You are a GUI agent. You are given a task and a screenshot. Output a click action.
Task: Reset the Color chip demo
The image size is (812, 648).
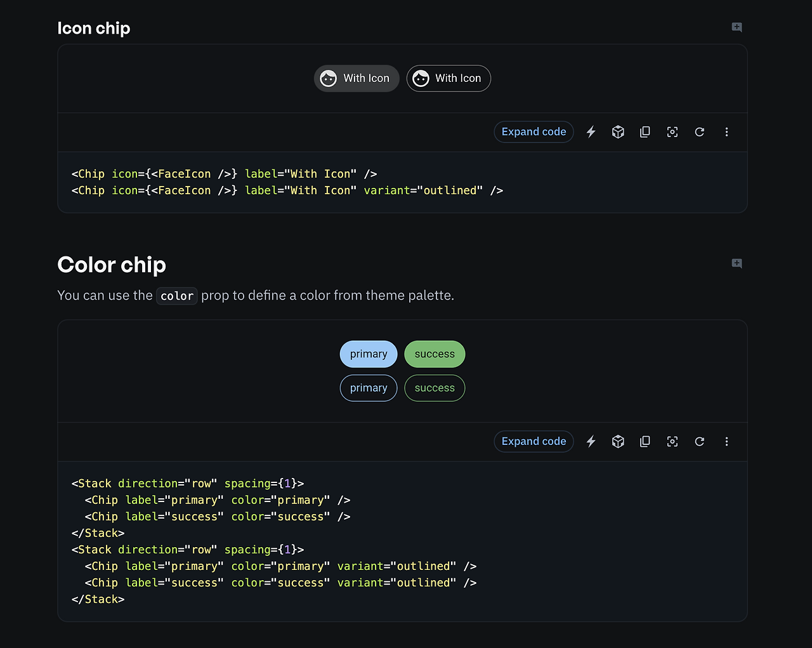click(700, 442)
